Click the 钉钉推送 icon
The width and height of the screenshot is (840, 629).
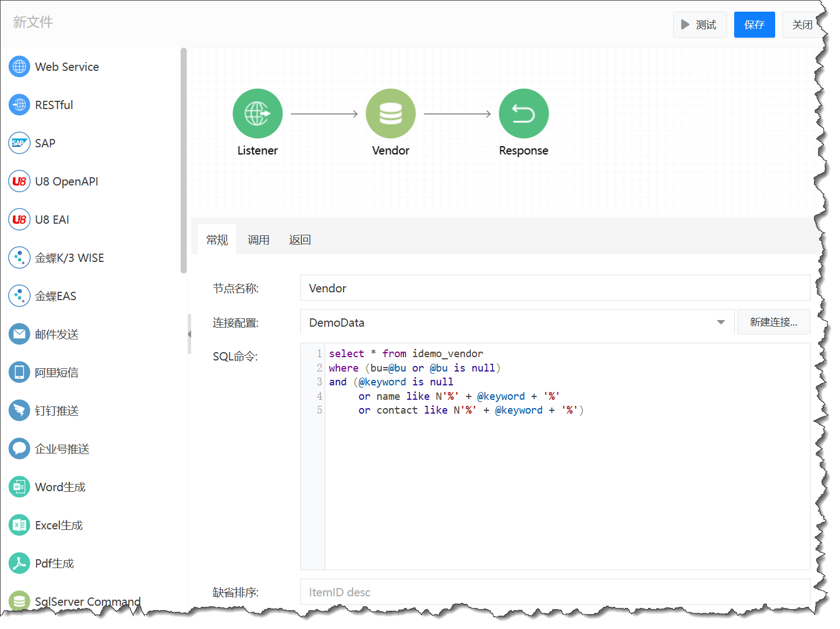(x=19, y=411)
